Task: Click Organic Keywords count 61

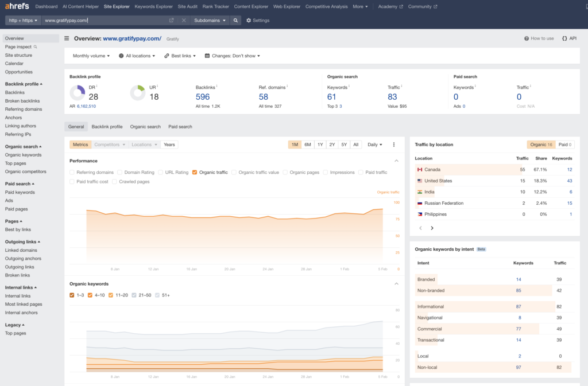Action: [x=331, y=97]
